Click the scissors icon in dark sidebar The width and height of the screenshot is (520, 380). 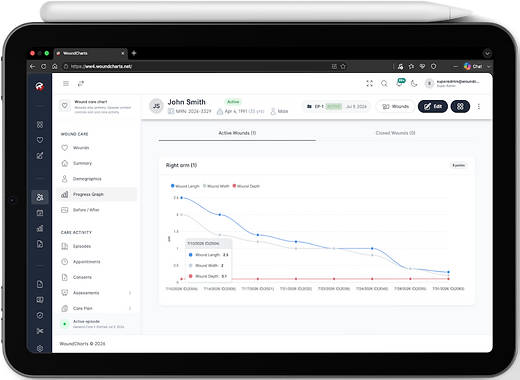point(40,331)
